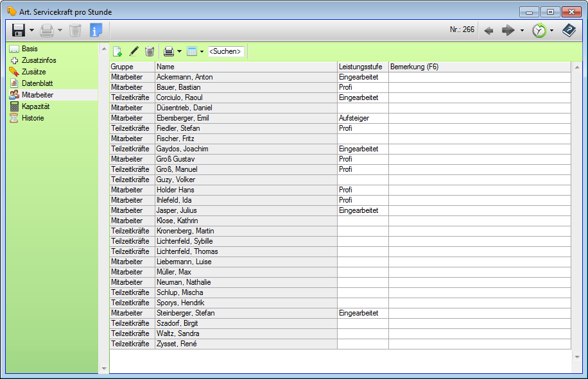Click the trash delete icon in green toolbar
Screen dimensions: 588x379
pyautogui.click(x=150, y=51)
